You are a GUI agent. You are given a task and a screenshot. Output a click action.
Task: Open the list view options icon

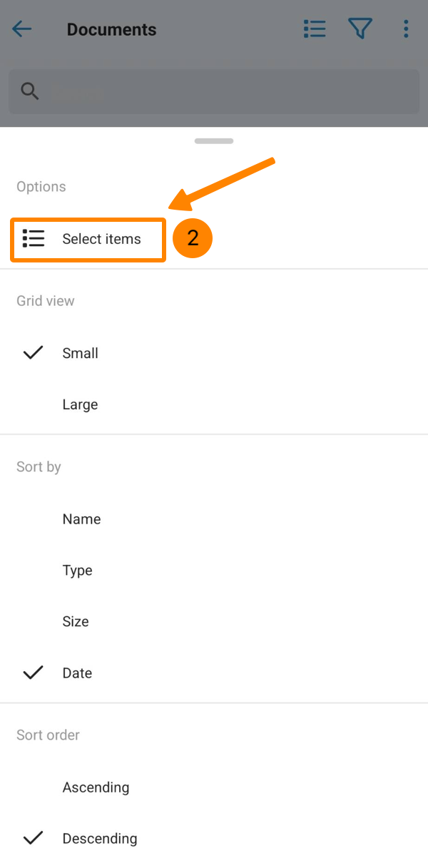(x=315, y=29)
